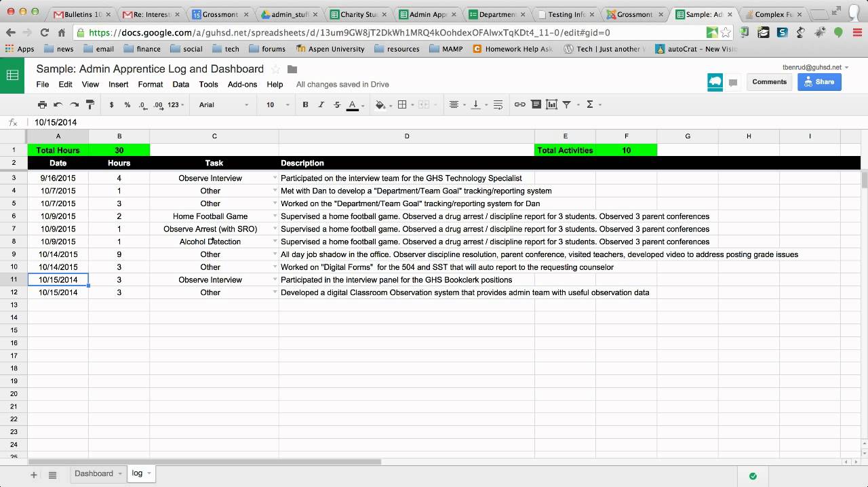This screenshot has height=487, width=868.
Task: Open Task dropdown for Home Football Game row
Action: pyautogui.click(x=275, y=216)
